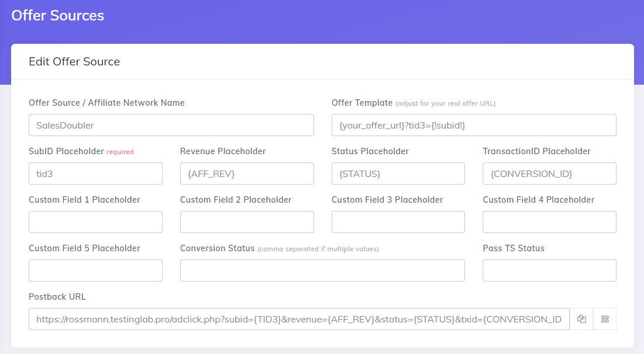
Task: Click the '(comma separated if multiple values)' hint
Action: coord(318,249)
